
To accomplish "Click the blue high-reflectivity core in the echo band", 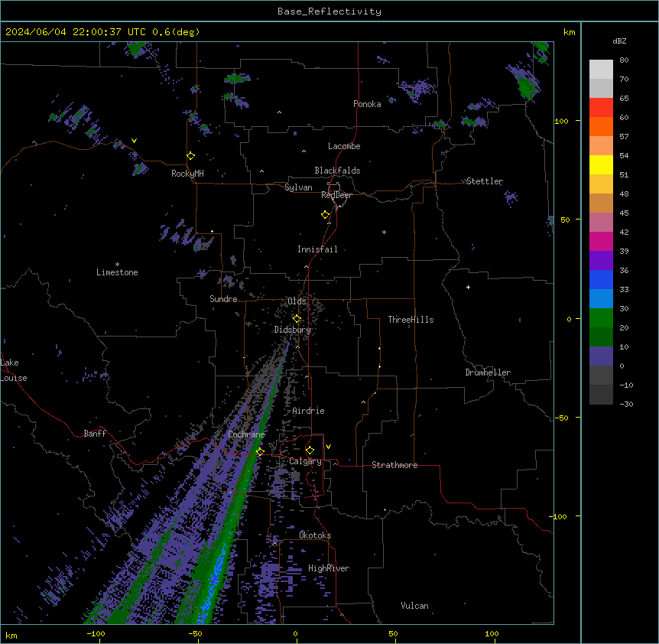I will (x=215, y=582).
